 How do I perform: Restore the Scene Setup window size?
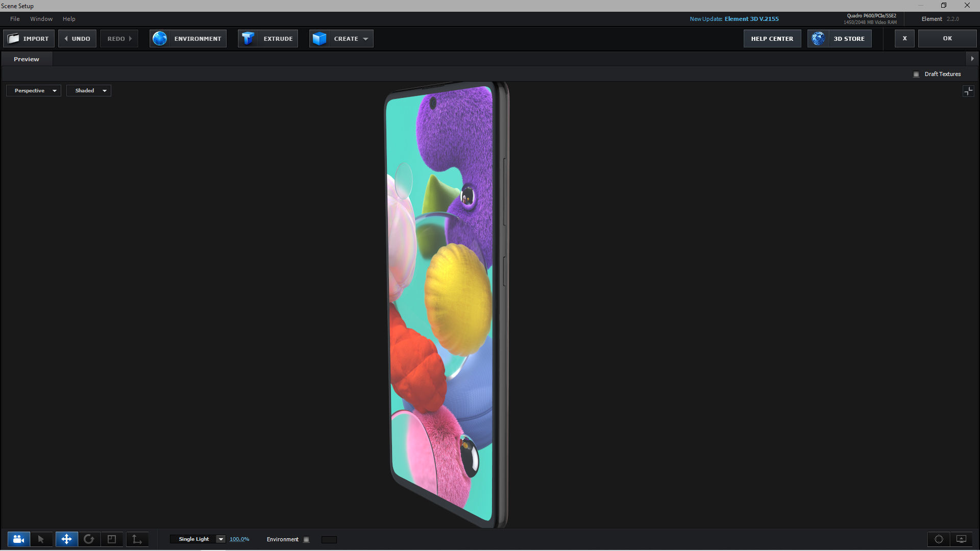[944, 5]
